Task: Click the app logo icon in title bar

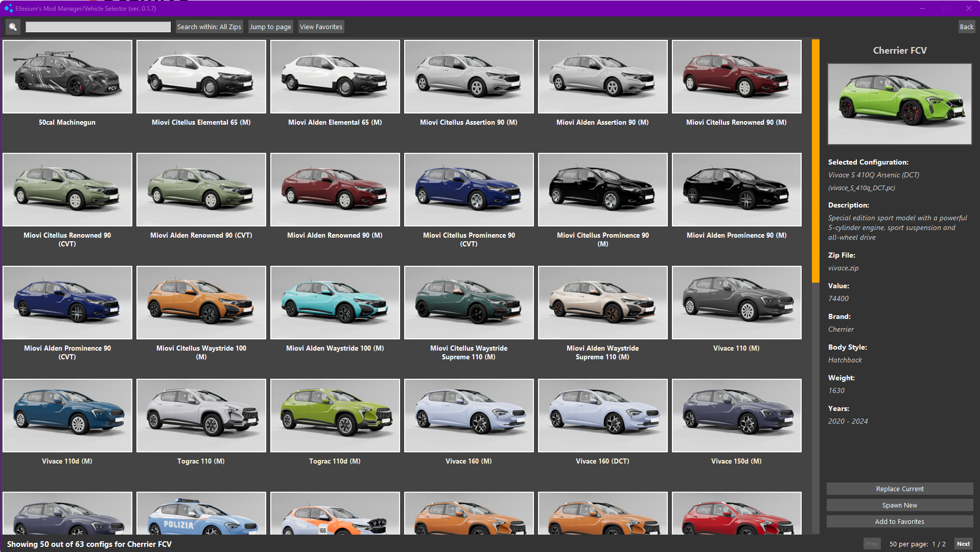Action: (x=8, y=8)
